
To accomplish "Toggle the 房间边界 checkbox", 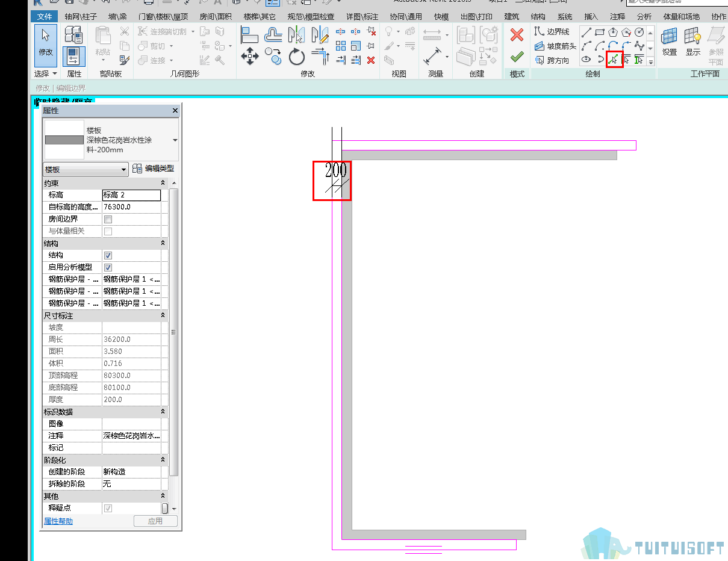I will (x=108, y=219).
